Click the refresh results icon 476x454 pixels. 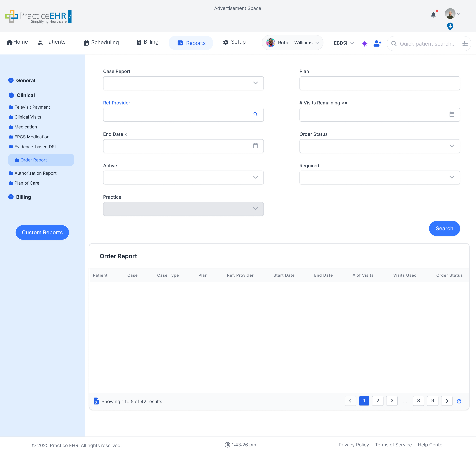(459, 401)
